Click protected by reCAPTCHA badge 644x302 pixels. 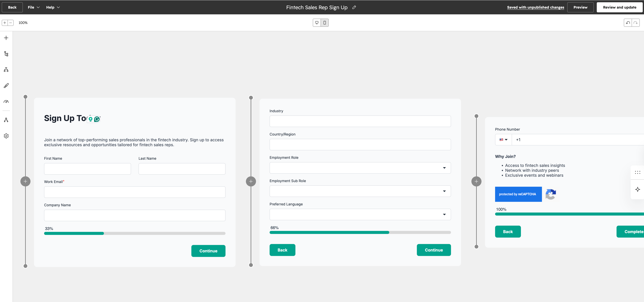pyautogui.click(x=518, y=194)
